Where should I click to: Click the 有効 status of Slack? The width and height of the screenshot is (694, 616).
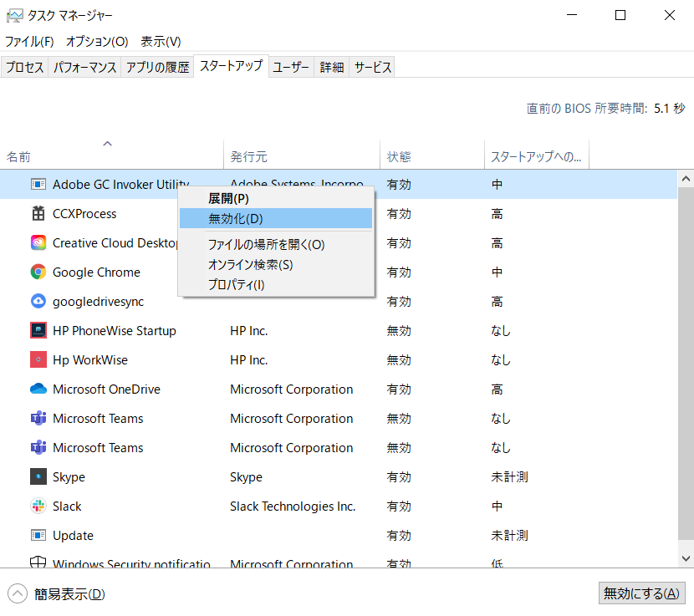(399, 506)
